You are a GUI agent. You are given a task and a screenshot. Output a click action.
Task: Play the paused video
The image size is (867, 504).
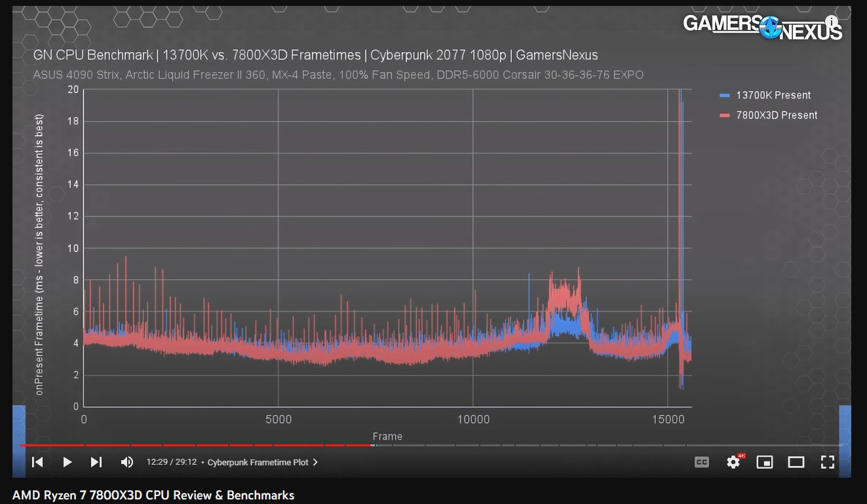67,462
